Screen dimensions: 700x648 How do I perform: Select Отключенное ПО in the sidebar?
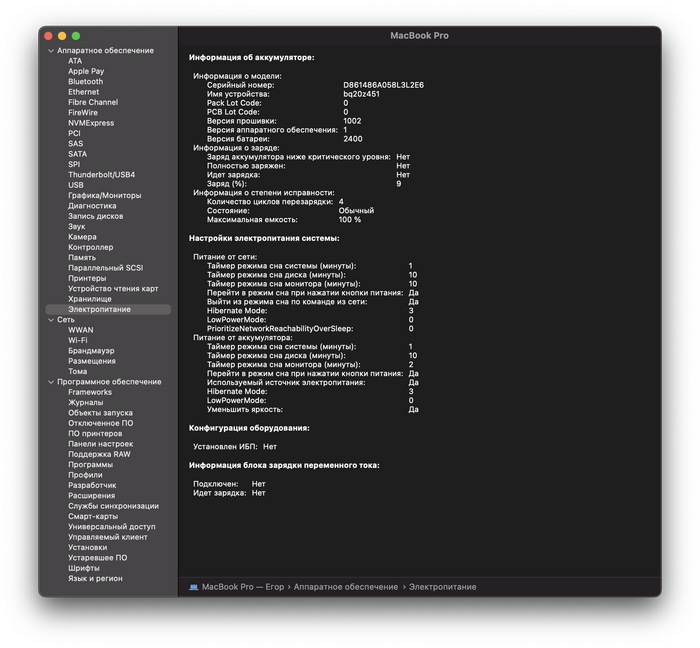point(100,423)
